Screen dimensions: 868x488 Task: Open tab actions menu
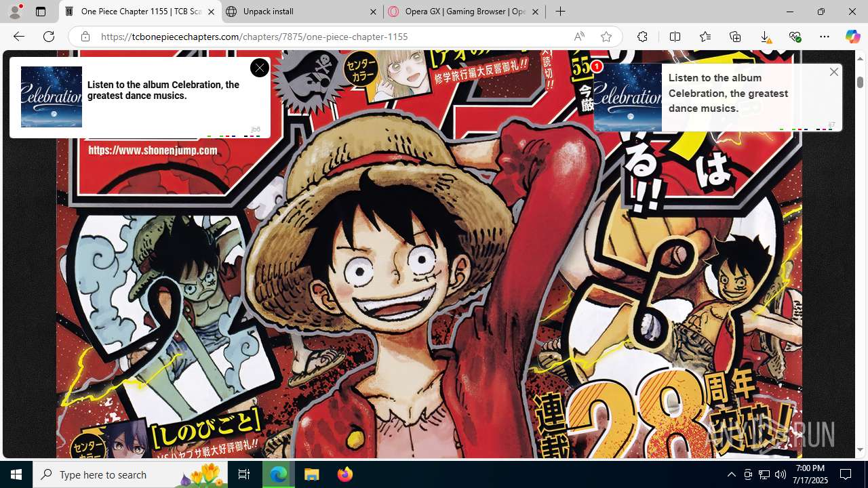tap(41, 12)
